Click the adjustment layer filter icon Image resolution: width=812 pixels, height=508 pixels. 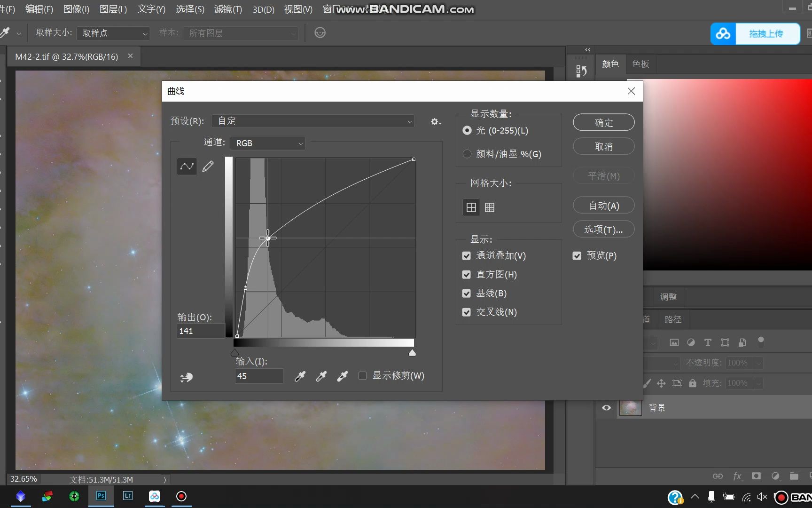pyautogui.click(x=691, y=342)
